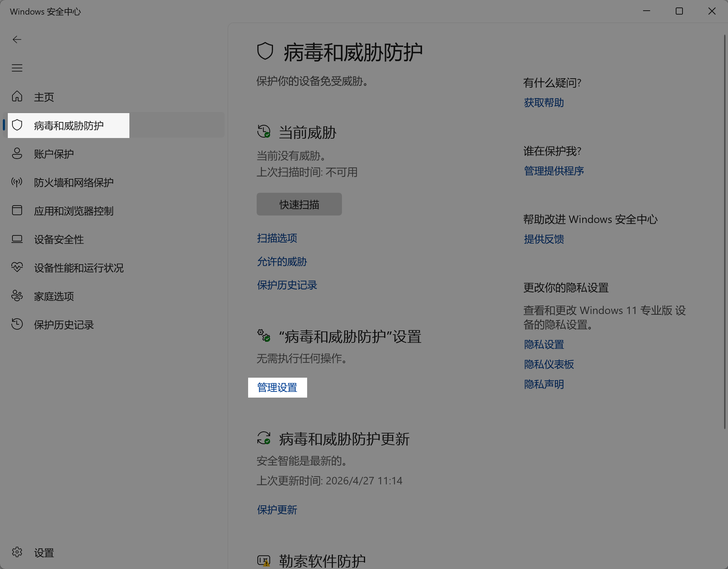The height and width of the screenshot is (569, 728).
Task: Click the back arrow icon
Action: 17,39
